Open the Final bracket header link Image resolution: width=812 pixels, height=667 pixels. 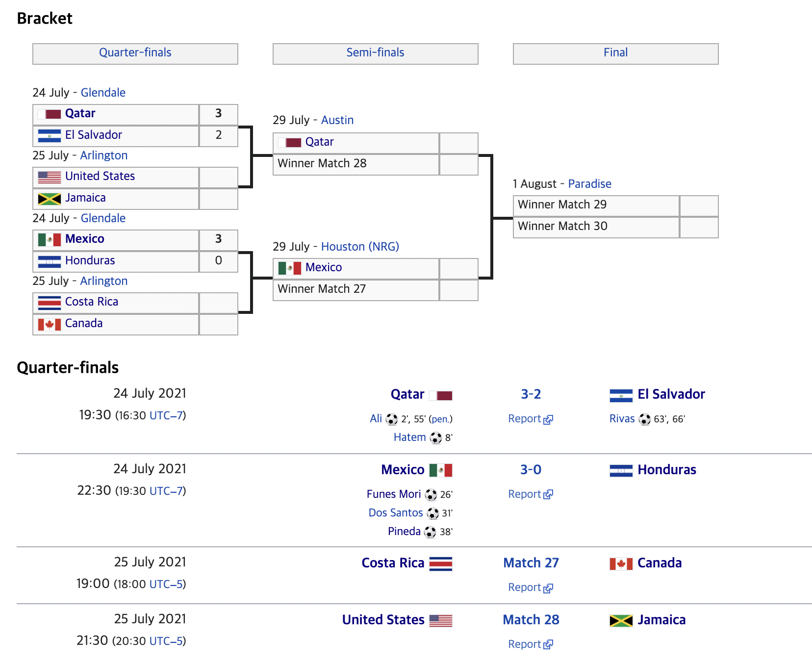click(616, 52)
